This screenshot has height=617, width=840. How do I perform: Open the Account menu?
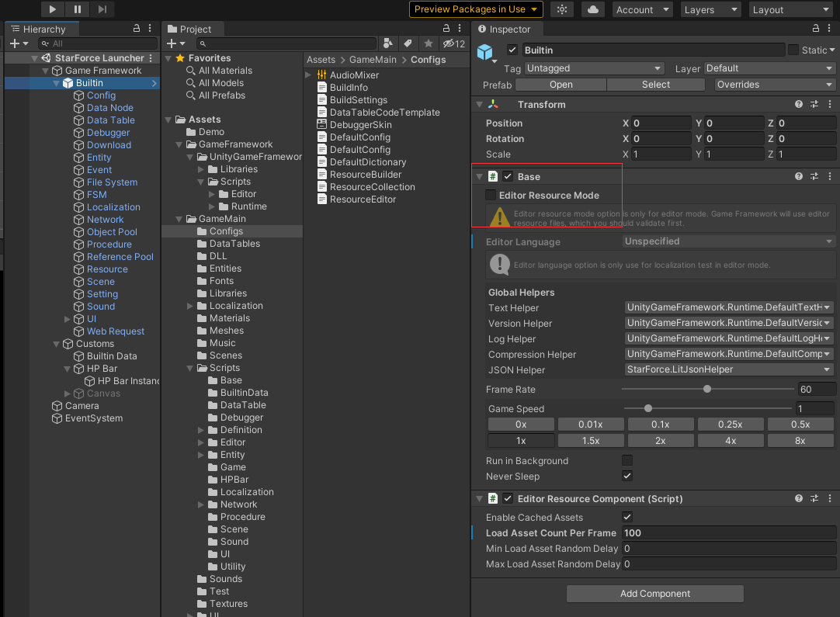pos(642,9)
